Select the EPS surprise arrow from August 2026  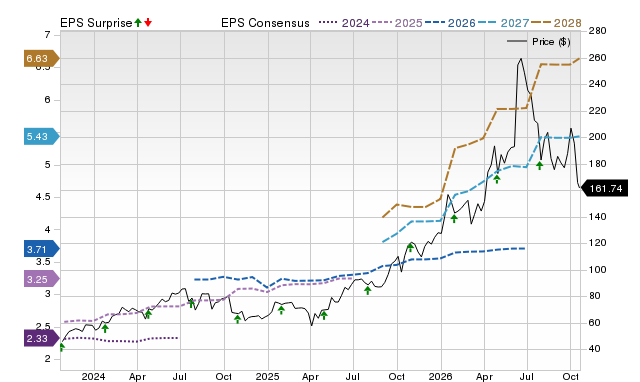540,165
